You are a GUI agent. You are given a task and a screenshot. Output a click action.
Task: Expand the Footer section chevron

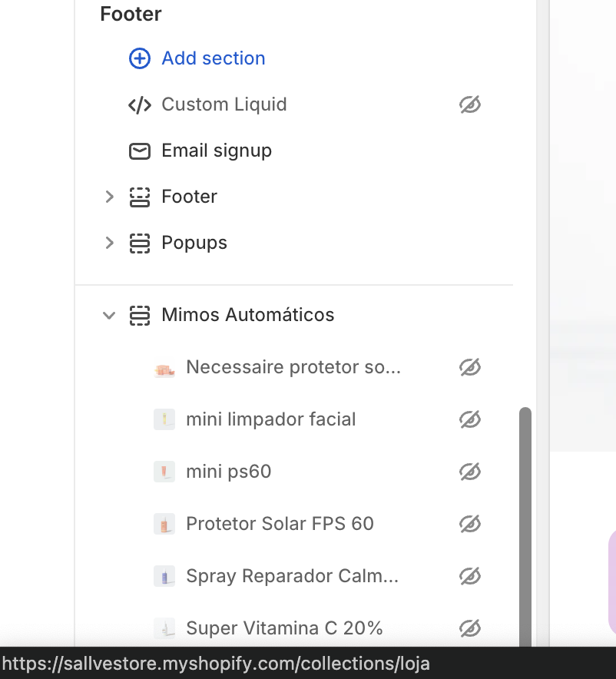click(109, 197)
